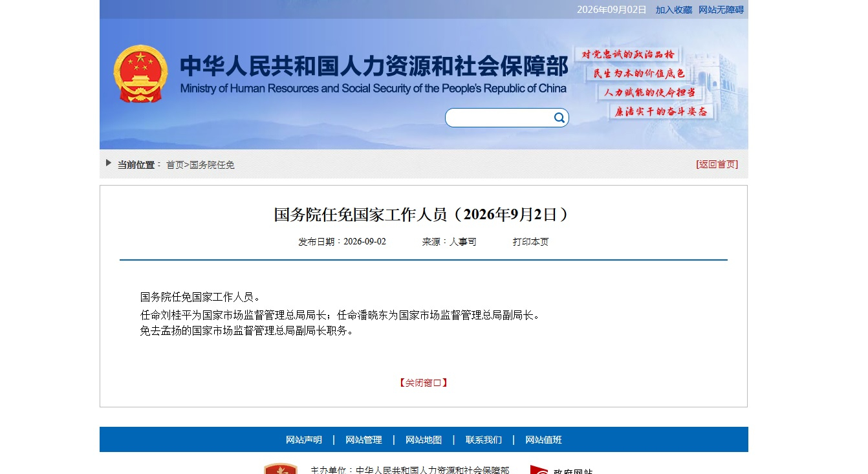The image size is (868, 474).
Task: Open 网站无障碍 accessibility link
Action: (721, 10)
